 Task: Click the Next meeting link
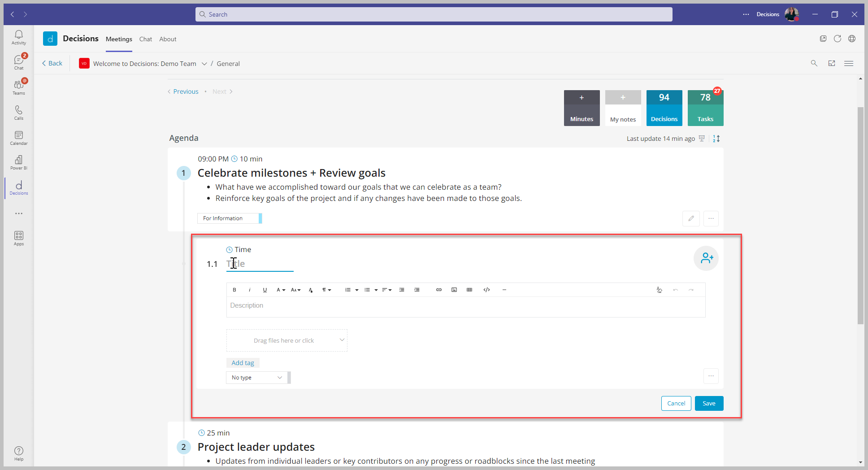[222, 91]
